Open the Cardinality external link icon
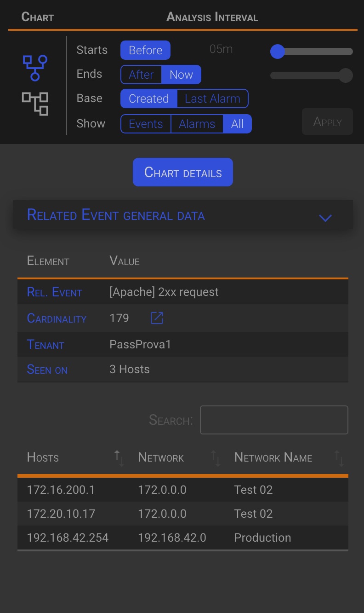 click(157, 318)
